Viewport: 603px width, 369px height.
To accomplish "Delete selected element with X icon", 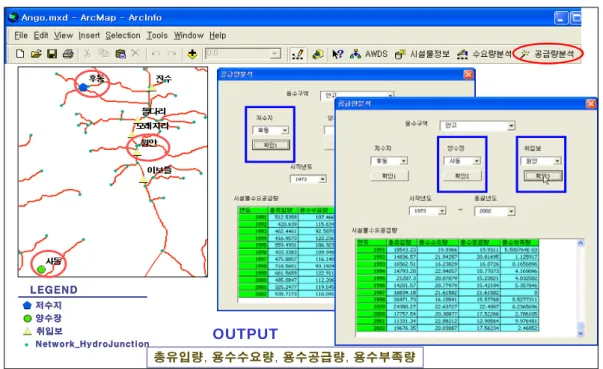I will coord(135,53).
